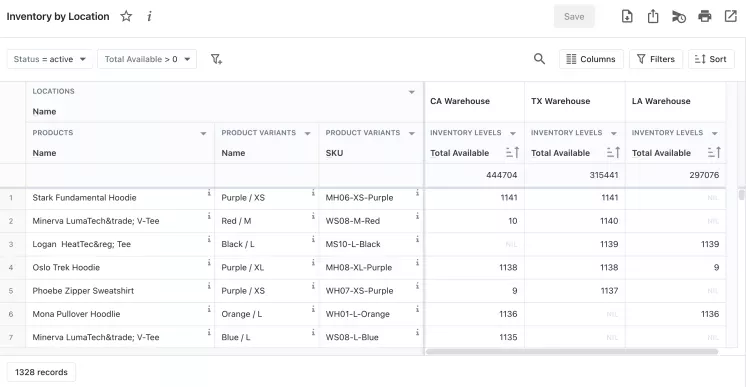Viewport: 746px width, 387px height.
Task: Click the WH01-L-Orange SKU cell
Action: click(371, 314)
